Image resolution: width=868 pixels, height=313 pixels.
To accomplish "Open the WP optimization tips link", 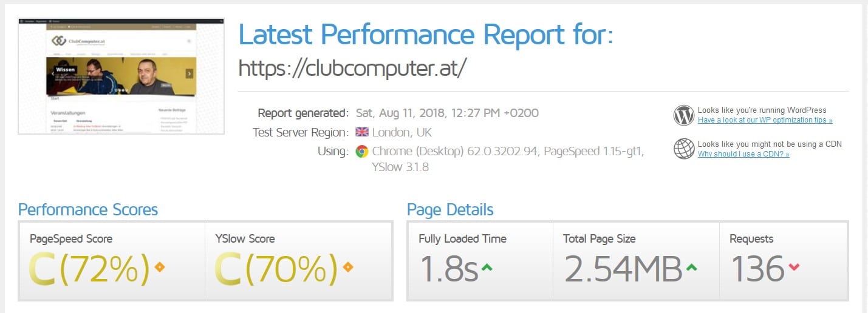I will coord(765,120).
